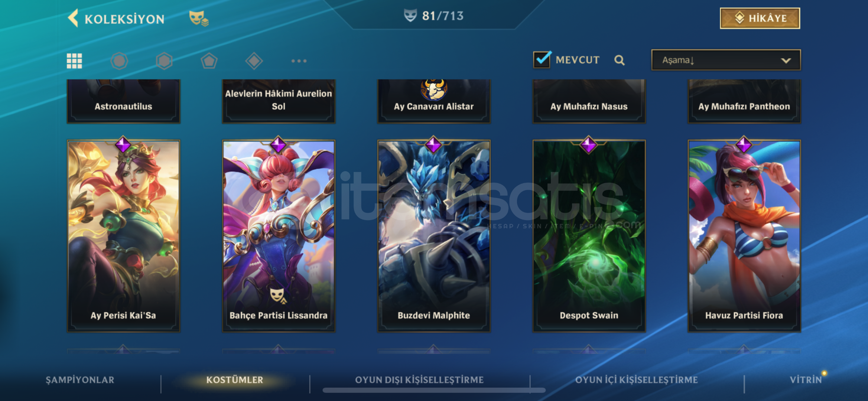Expand the Aşama sort dropdown
The height and width of the screenshot is (401, 868).
coord(726,60)
